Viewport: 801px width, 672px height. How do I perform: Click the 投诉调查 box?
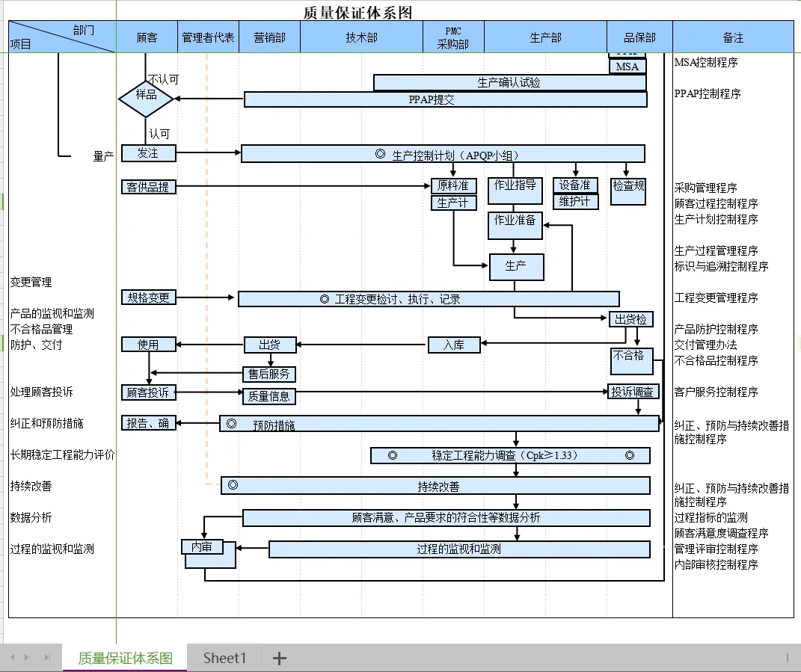click(x=633, y=392)
